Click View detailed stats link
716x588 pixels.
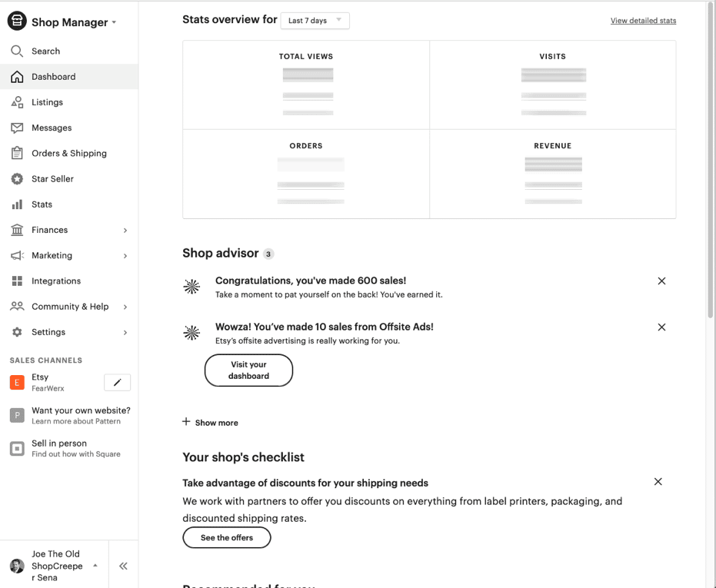(x=643, y=21)
